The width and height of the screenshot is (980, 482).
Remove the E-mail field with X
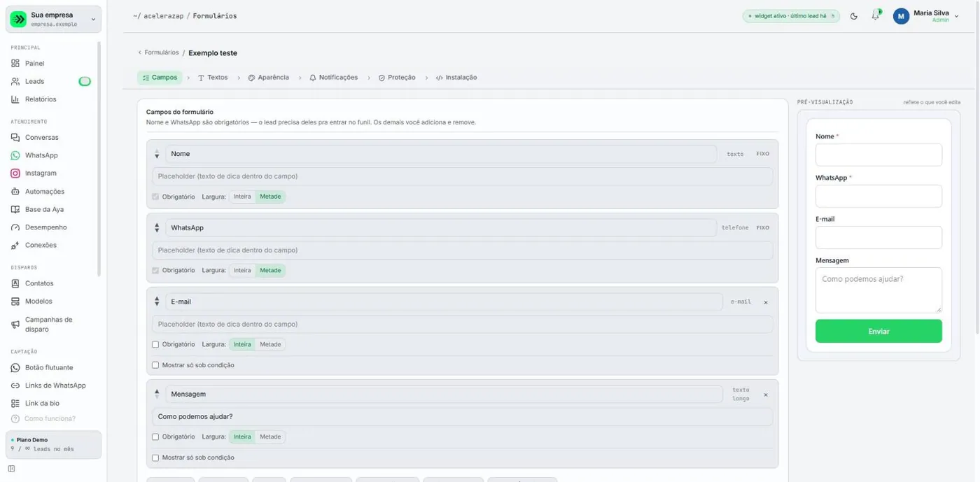[x=766, y=302]
